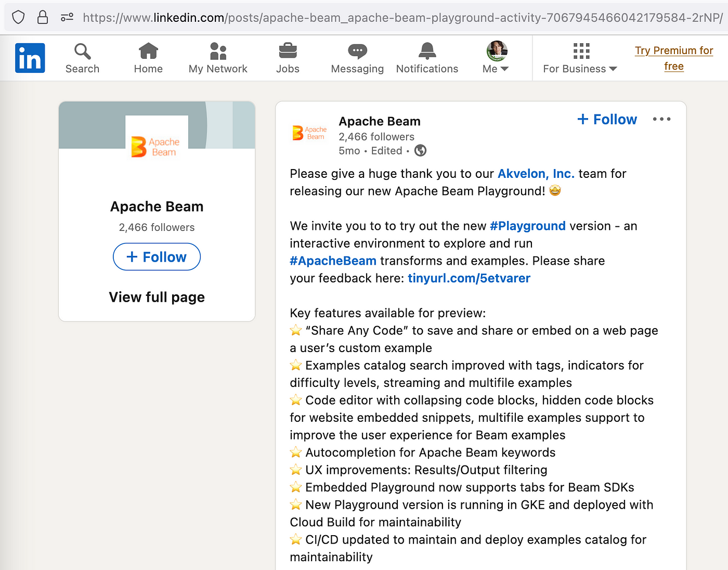Click the browser shield tracking protection icon
This screenshot has height=570, width=728.
coord(19,17)
